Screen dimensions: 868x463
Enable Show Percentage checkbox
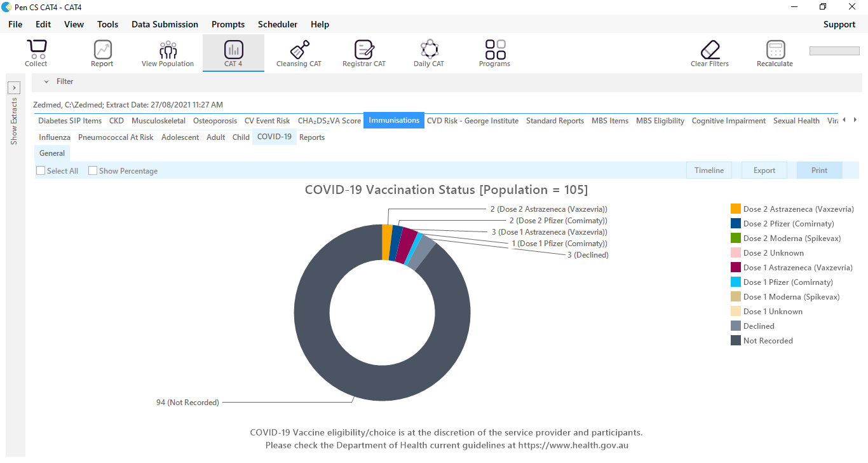pyautogui.click(x=93, y=170)
